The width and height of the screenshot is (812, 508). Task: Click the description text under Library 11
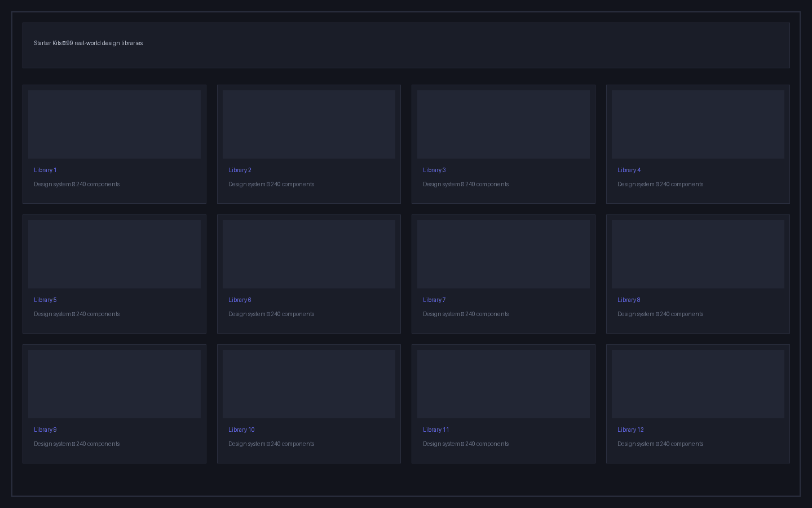coord(466,444)
